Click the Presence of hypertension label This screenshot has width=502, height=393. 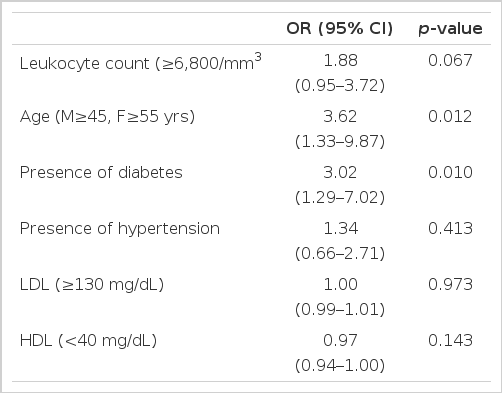pos(120,229)
